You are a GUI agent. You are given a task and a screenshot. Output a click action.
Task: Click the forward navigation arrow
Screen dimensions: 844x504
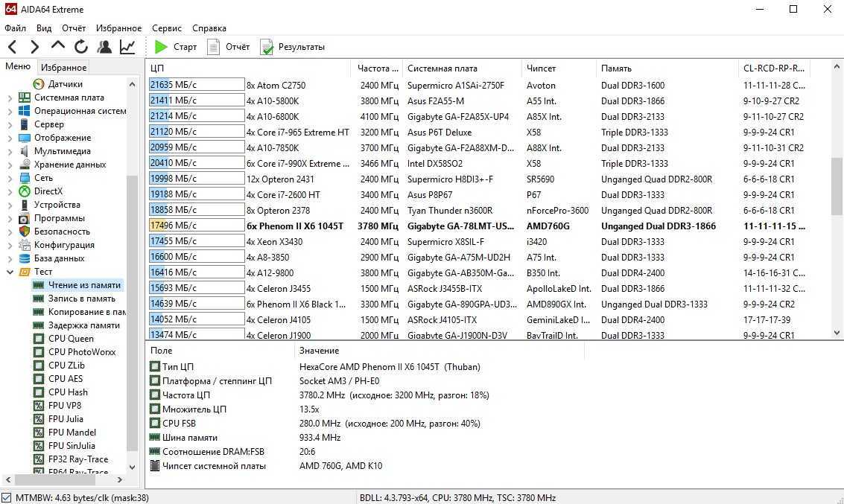coord(34,47)
